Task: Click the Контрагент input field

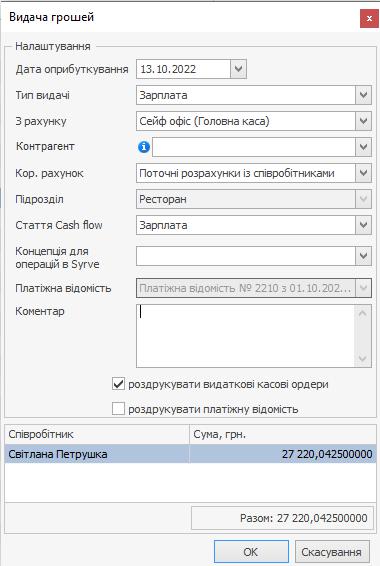Action: pos(254,147)
